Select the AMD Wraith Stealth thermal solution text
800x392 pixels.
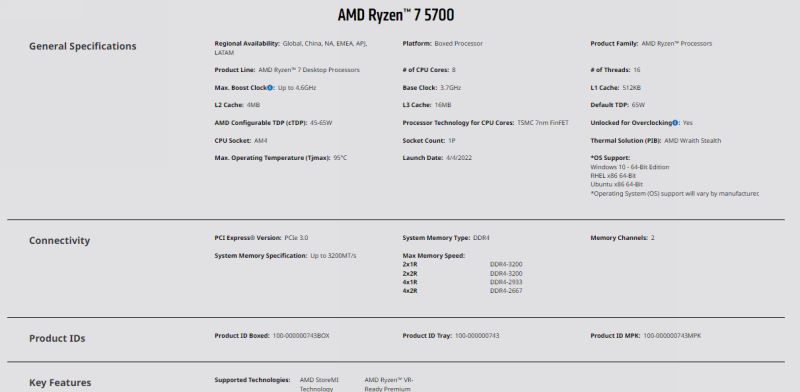click(692, 140)
